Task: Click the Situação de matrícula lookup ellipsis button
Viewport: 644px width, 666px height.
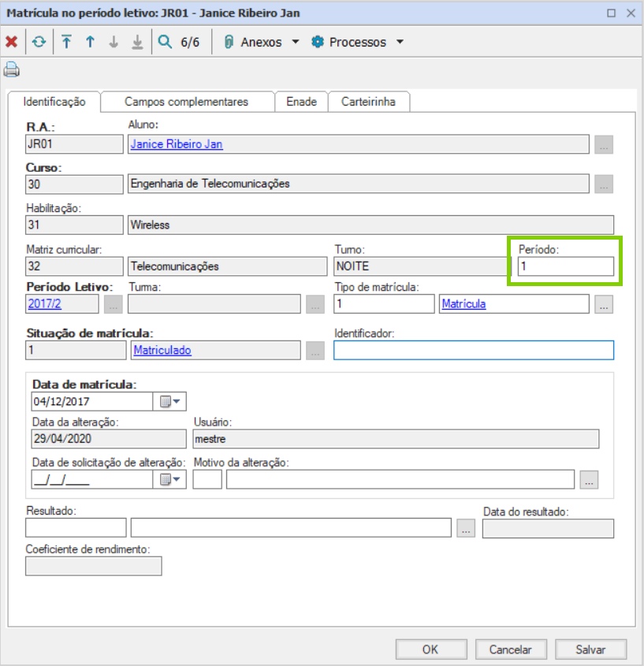Action: [x=315, y=351]
